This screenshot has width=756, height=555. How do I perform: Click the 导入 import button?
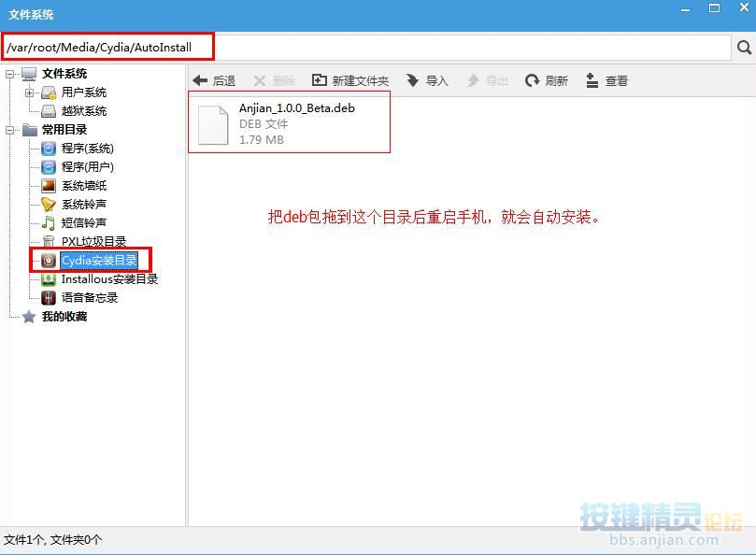pyautogui.click(x=428, y=81)
